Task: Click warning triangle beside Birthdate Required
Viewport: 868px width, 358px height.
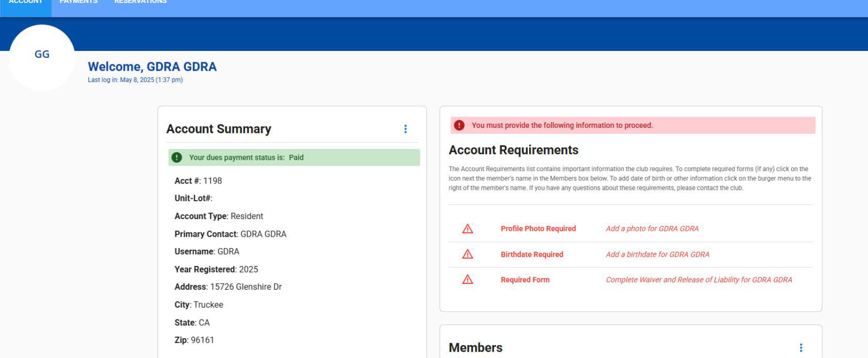Action: coord(467,255)
